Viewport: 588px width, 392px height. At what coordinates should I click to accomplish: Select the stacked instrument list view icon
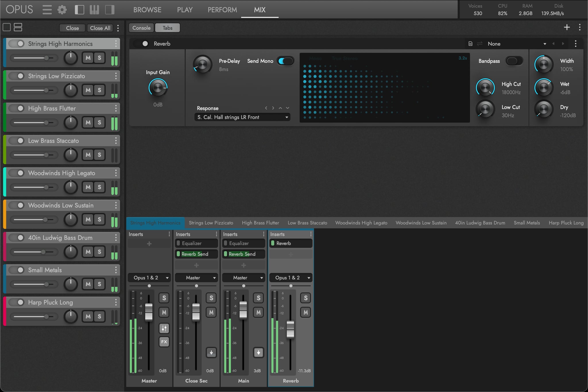(18, 27)
